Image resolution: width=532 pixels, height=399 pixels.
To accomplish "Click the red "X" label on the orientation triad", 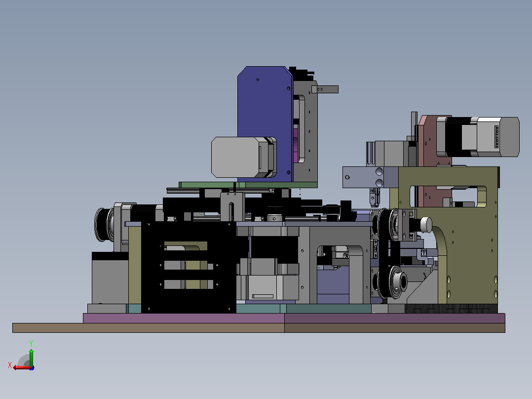I will [10, 365].
